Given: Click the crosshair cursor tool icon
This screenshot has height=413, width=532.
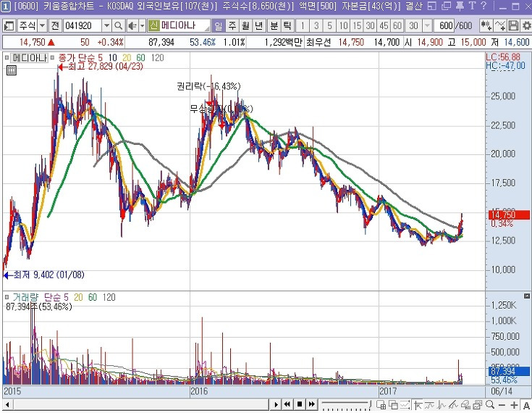Looking at the screenshot, I should click(418, 404).
